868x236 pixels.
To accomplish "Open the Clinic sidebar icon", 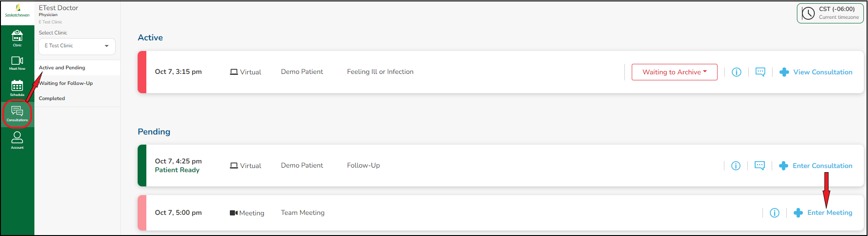I will (17, 38).
